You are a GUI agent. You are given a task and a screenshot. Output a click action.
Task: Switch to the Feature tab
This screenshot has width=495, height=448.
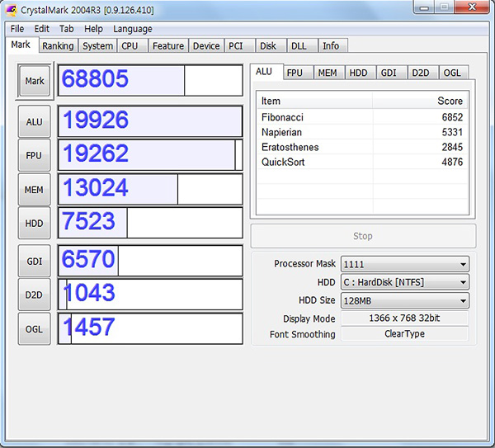[x=168, y=45]
